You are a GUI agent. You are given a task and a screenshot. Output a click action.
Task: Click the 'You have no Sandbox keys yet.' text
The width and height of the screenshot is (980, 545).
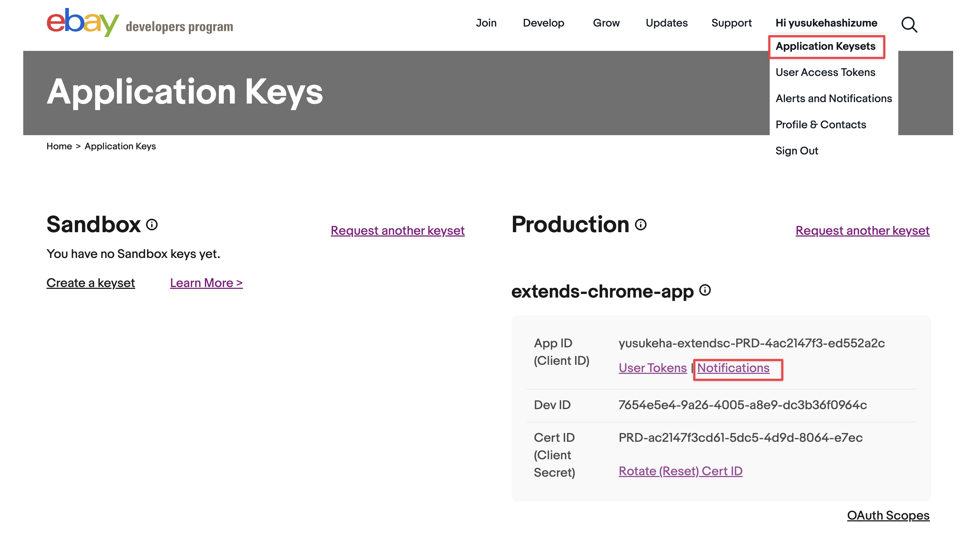[133, 254]
